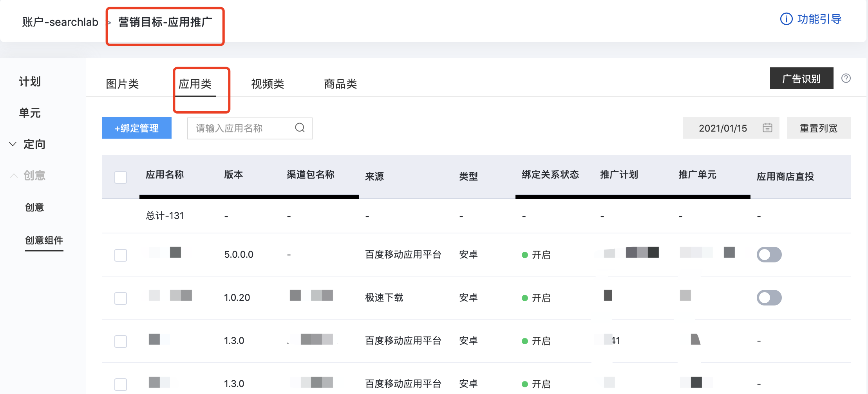The width and height of the screenshot is (868, 394).
Task: Click the +绑定管理 button
Action: click(137, 128)
